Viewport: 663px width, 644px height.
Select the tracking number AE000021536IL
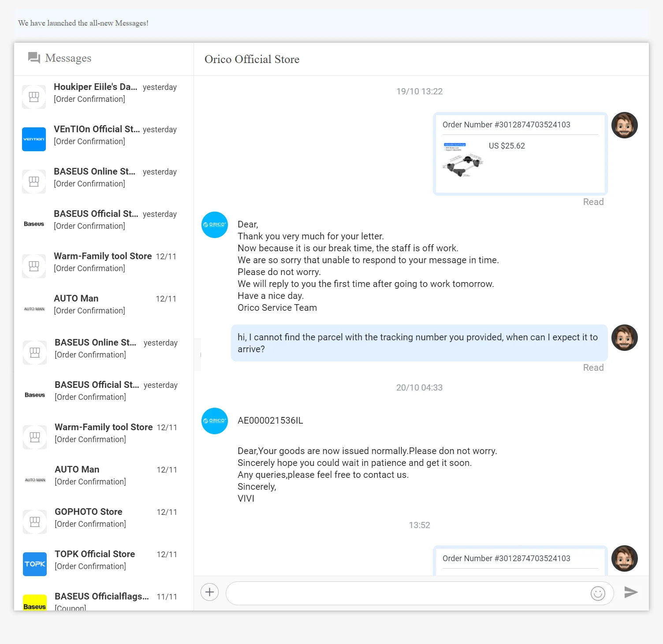pyautogui.click(x=270, y=421)
